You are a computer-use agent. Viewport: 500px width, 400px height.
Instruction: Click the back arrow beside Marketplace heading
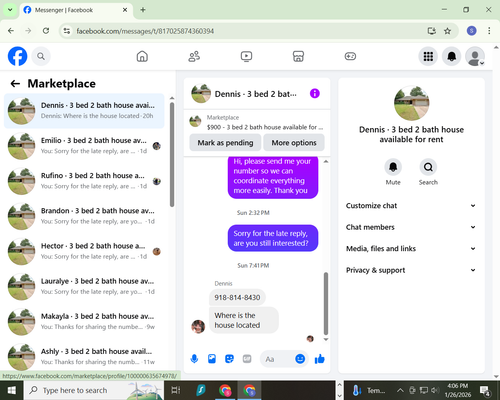pos(15,84)
